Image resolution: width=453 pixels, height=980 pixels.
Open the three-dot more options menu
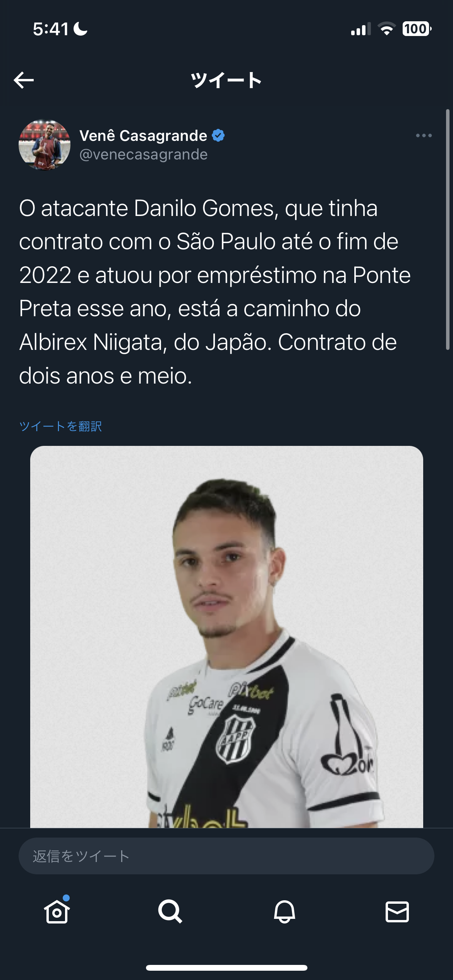(x=424, y=135)
